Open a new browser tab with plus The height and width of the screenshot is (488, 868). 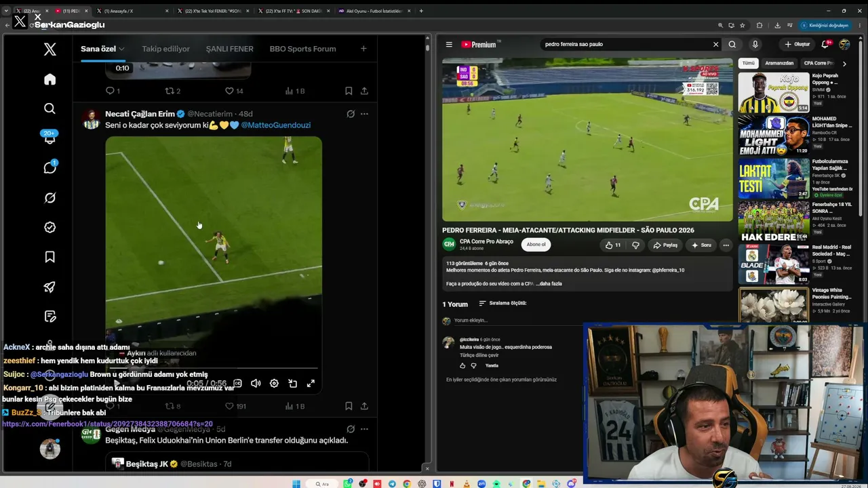coord(421,11)
